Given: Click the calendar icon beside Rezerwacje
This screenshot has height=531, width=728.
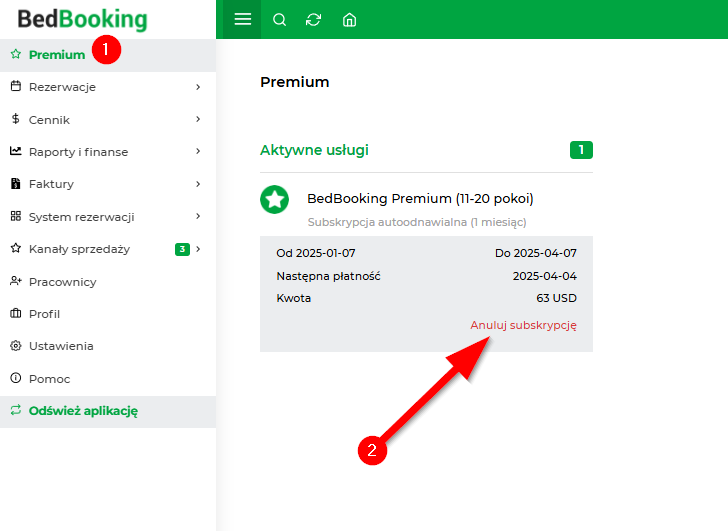Looking at the screenshot, I should pyautogui.click(x=16, y=86).
